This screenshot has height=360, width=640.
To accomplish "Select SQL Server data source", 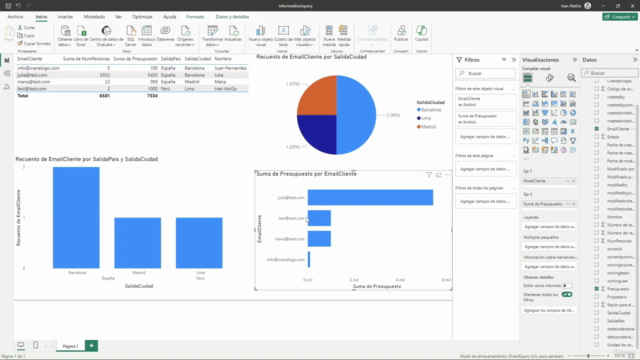I will 131,36.
